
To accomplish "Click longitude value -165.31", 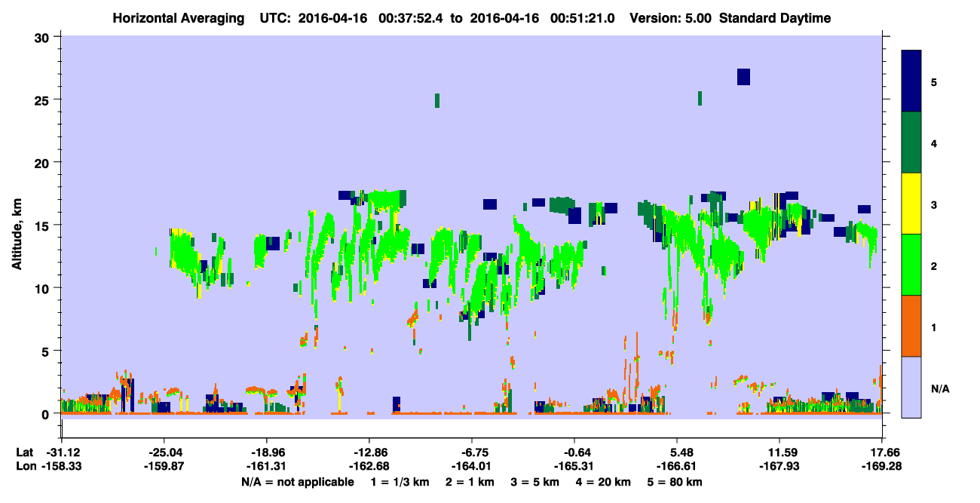I will coord(574,467).
